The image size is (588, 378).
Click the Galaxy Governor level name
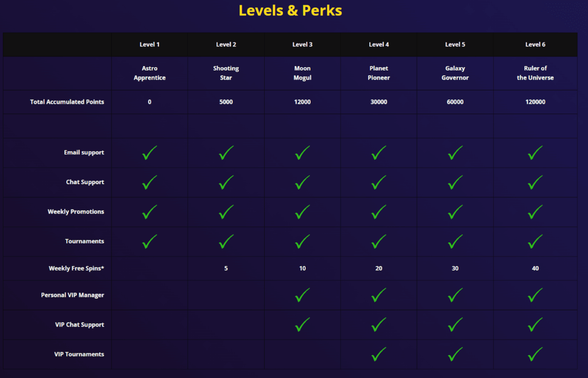(455, 73)
